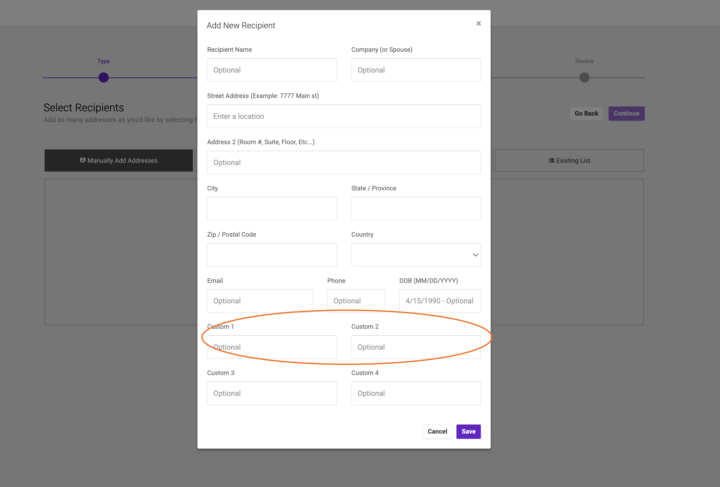Click the DOB date field
Image resolution: width=720 pixels, height=487 pixels.
tap(439, 300)
